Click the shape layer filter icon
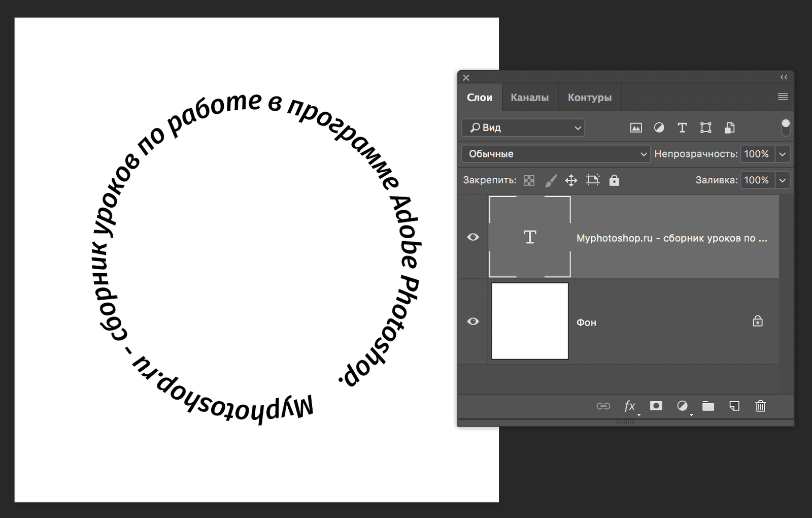The image size is (812, 518). (x=705, y=128)
